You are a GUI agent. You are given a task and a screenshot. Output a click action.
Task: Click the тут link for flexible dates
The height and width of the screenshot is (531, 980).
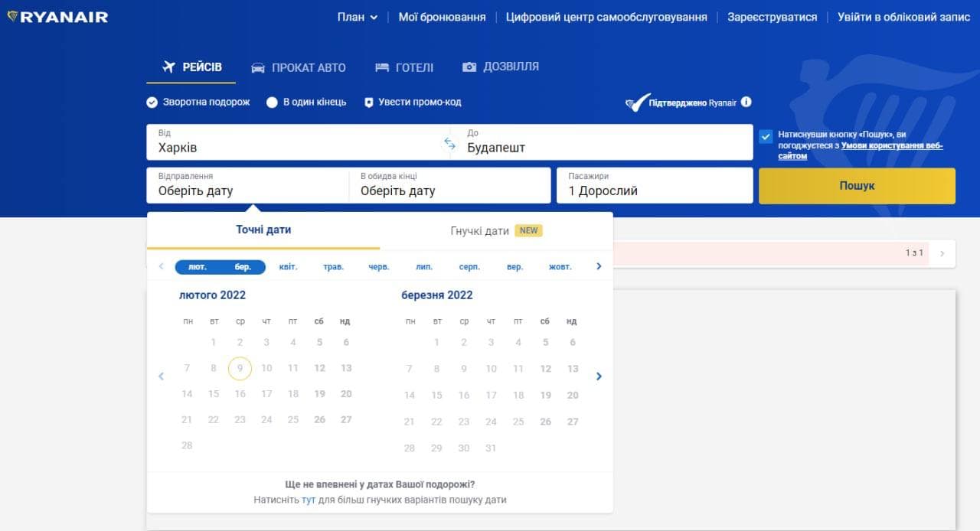tap(309, 499)
